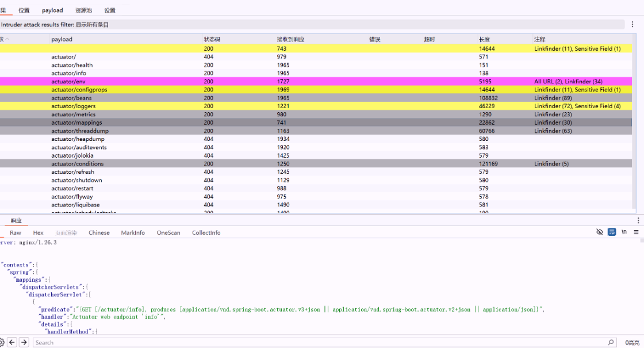The height and width of the screenshot is (348, 644).
Task: Switch to the 设置 tab
Action: 110,10
